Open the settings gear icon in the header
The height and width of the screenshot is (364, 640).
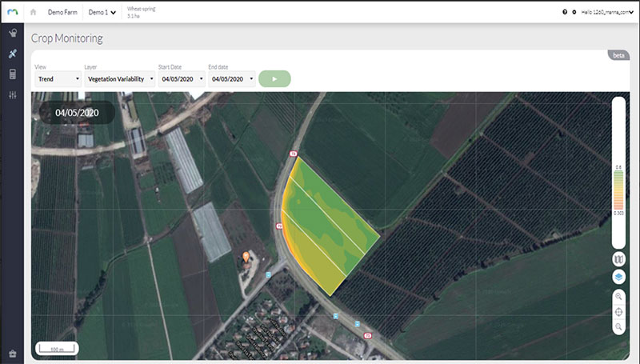pyautogui.click(x=574, y=13)
